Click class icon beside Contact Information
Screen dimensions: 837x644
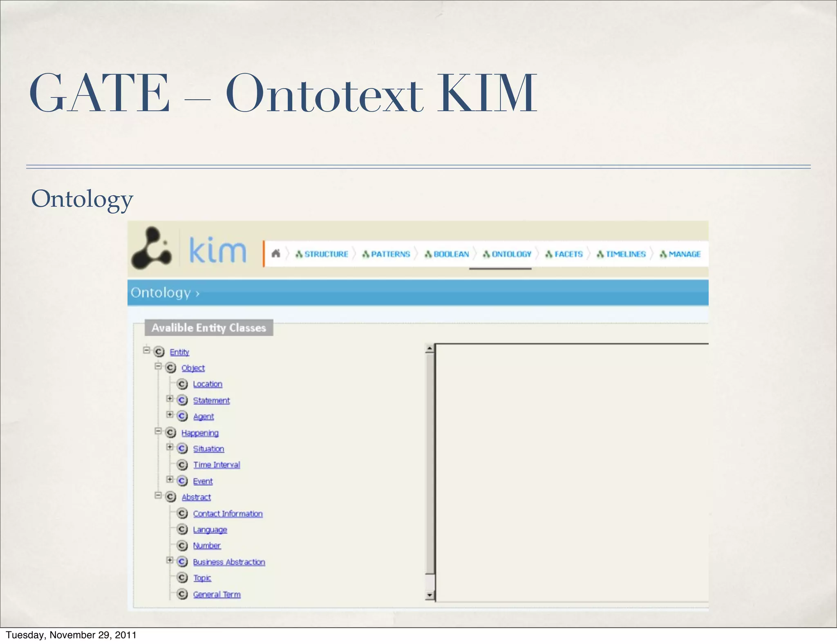click(182, 514)
